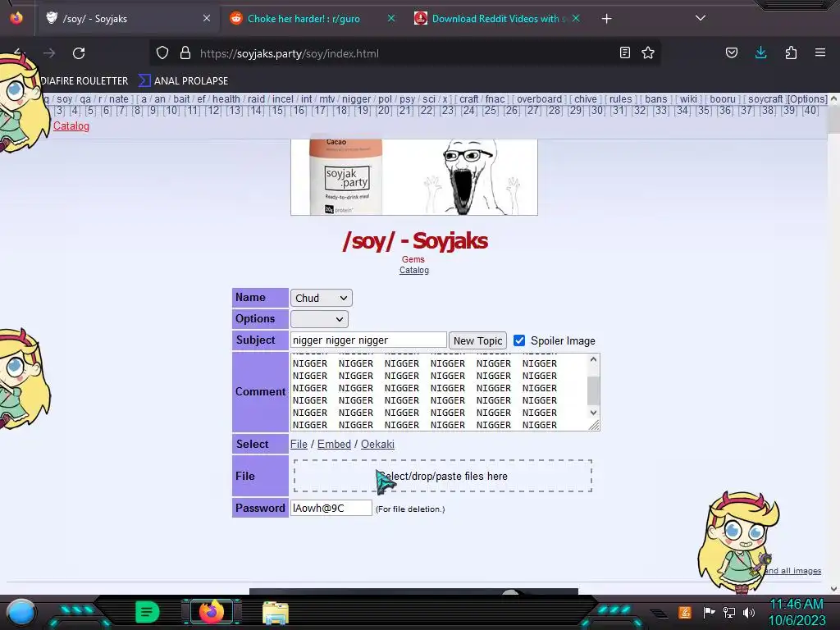Go forward with the forward arrow
This screenshot has width=840, height=630.
[x=49, y=53]
